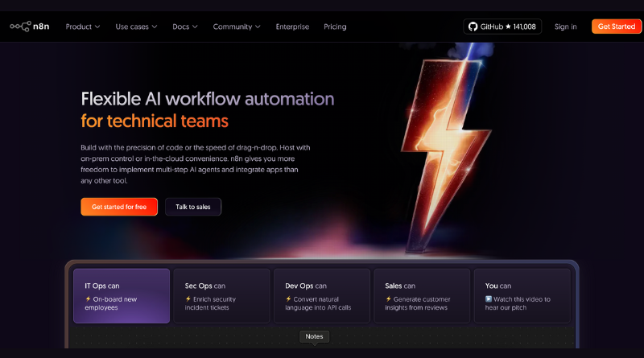The width and height of the screenshot is (644, 358).
Task: Click the GitHub octocat icon
Action: click(473, 27)
